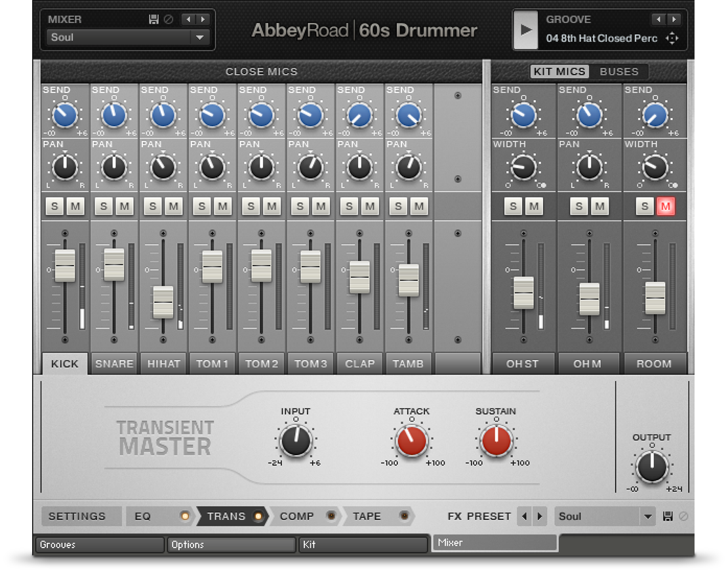Click the CLAP send knob

click(x=360, y=115)
